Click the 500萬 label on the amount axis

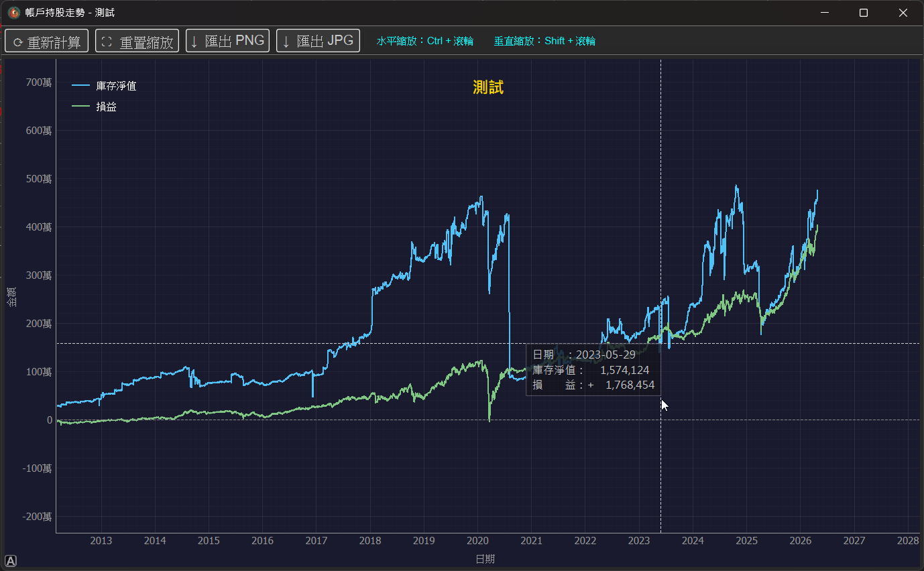tap(38, 179)
